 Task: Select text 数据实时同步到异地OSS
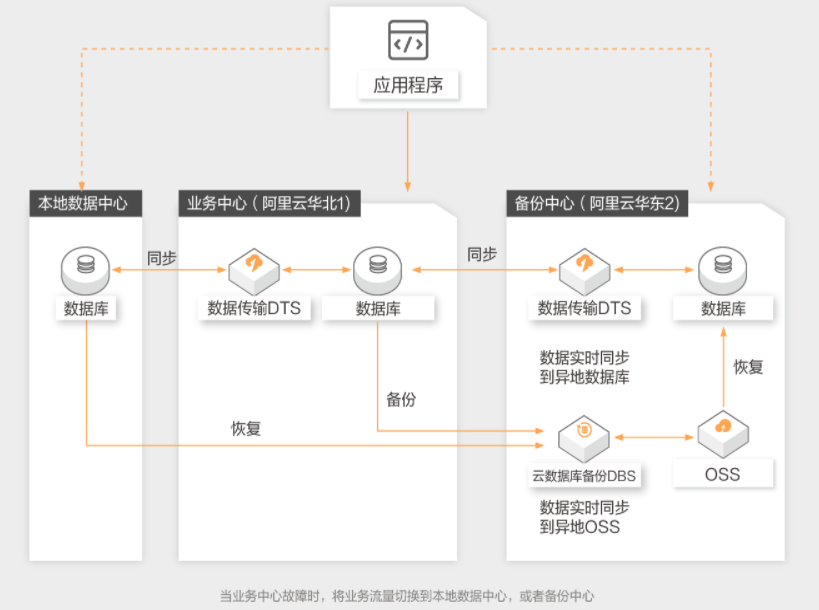[584, 517]
